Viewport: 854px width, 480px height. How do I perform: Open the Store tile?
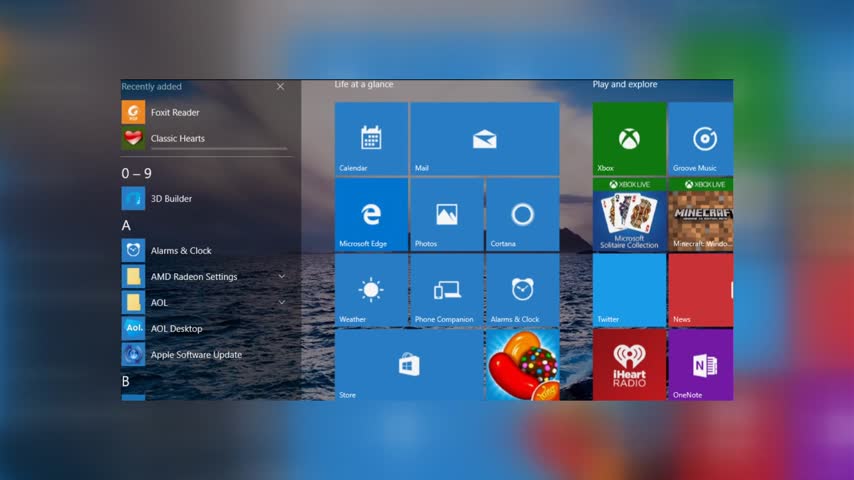coord(408,365)
